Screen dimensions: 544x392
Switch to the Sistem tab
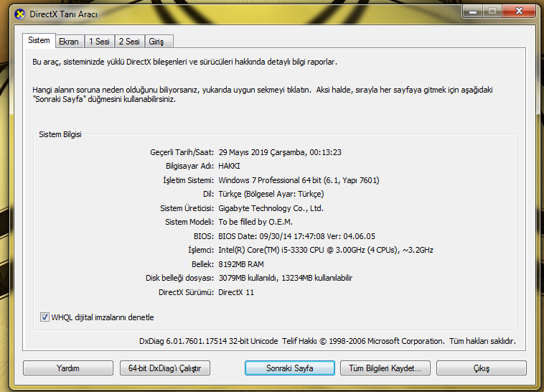click(39, 41)
